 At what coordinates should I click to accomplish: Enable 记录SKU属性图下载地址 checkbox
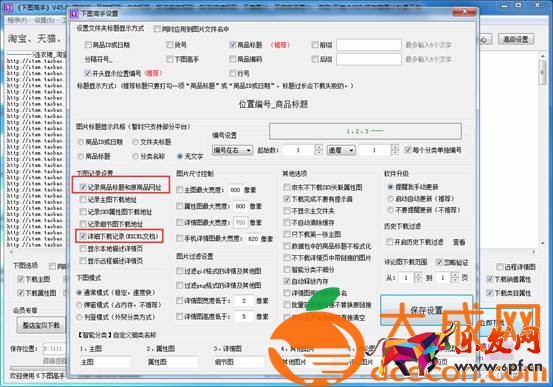(83, 212)
